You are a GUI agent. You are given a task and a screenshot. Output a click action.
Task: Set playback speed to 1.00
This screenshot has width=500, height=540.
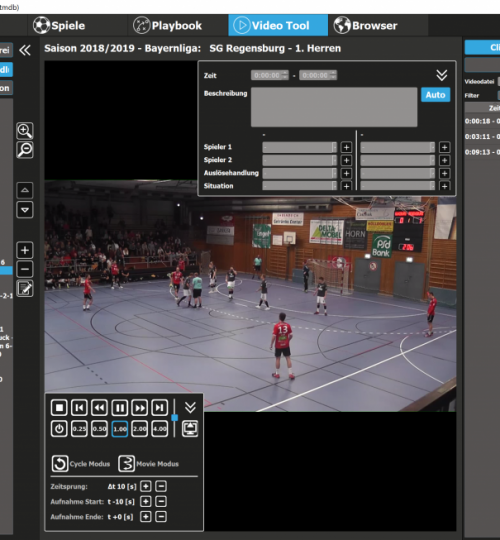(119, 429)
